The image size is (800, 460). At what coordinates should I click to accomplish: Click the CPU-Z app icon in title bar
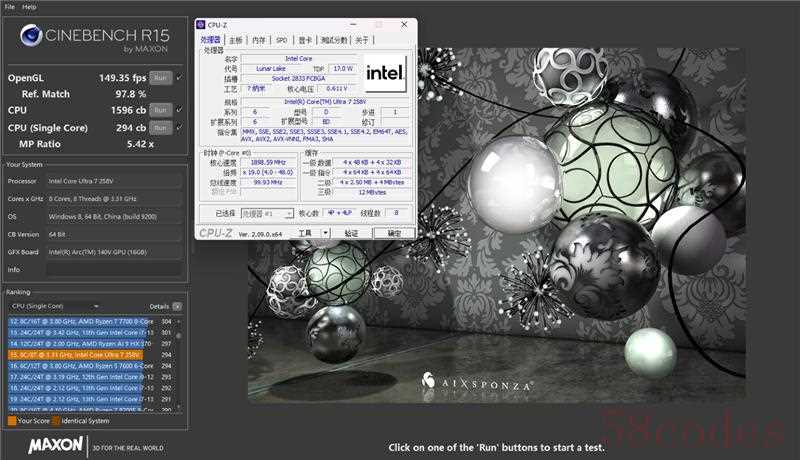point(199,23)
